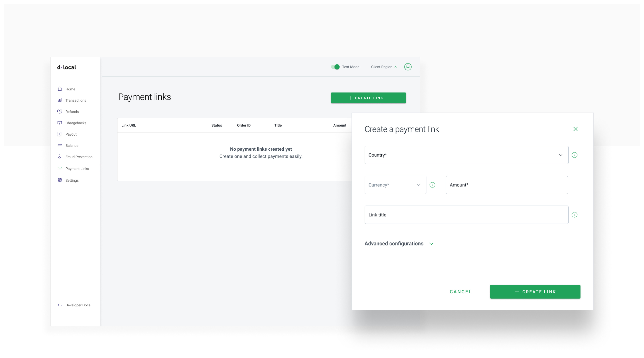Click the Home house icon in sidebar
The width and height of the screenshot is (644, 358).
[60, 89]
